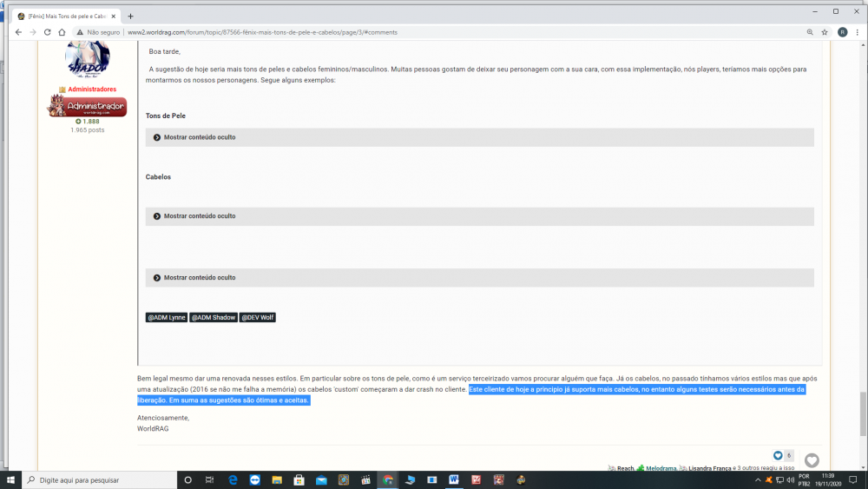Select the Fênix Mais Tons de pele tab
Viewport: 868px width, 489px height.
pyautogui.click(x=67, y=16)
